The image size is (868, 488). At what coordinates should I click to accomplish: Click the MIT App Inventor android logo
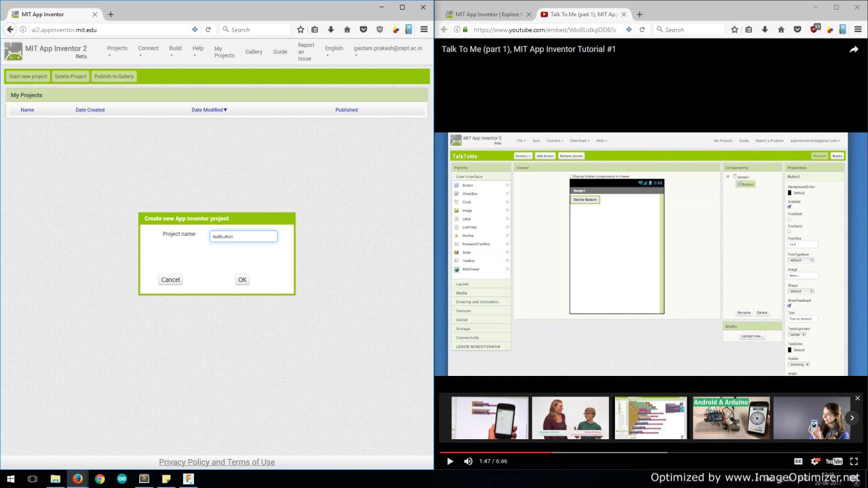tap(13, 52)
